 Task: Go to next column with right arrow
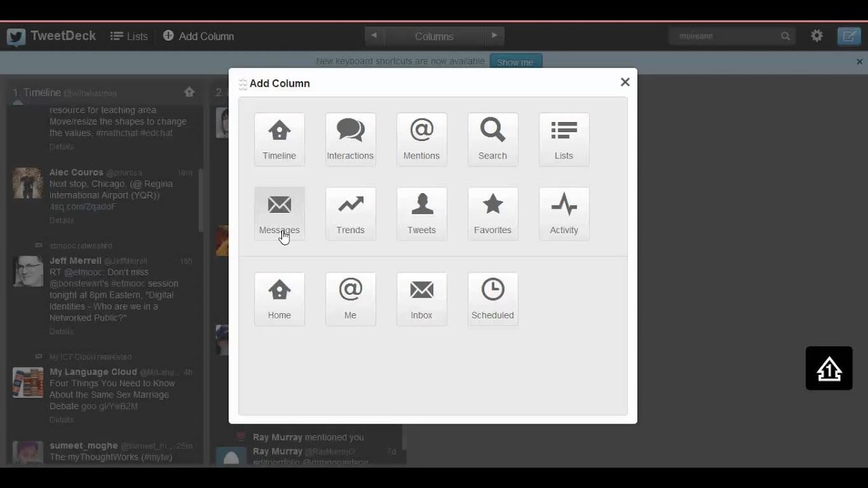click(x=494, y=36)
